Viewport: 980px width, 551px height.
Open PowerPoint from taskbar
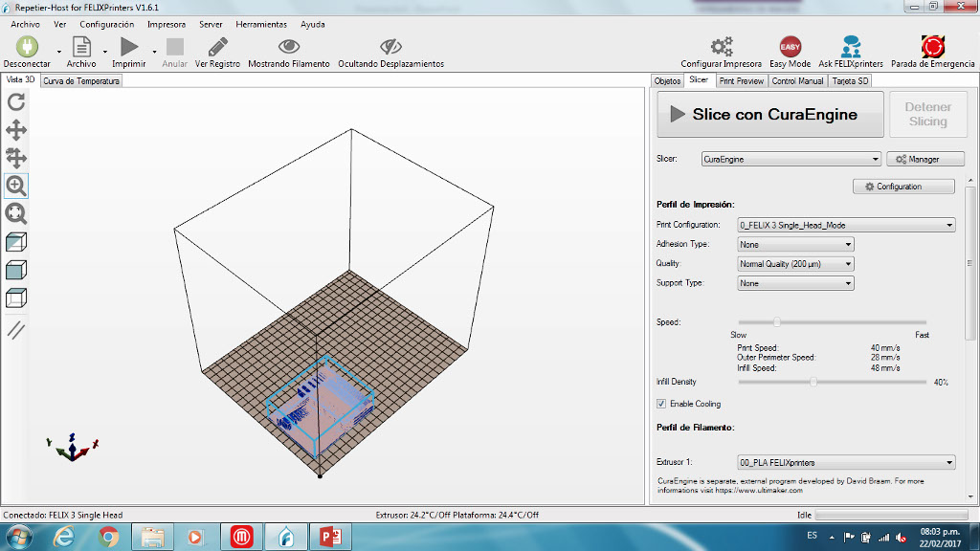(x=330, y=538)
